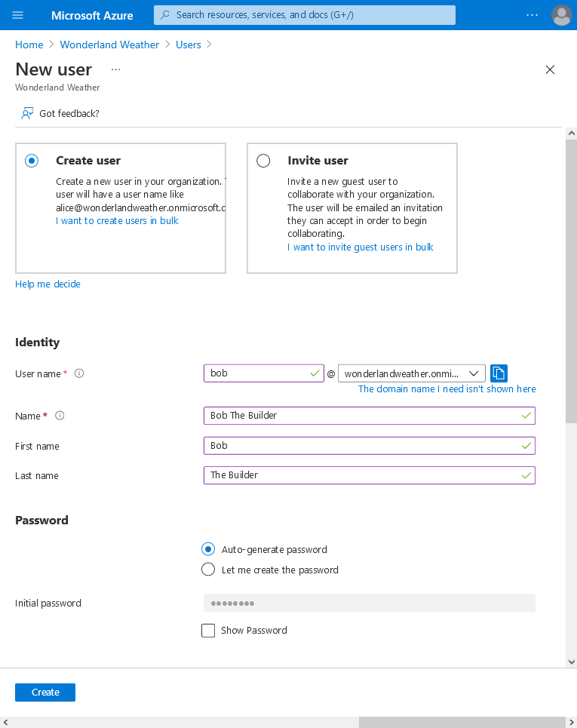Screen dimensions: 577x728
Task: Open the domain name dropdown
Action: coord(474,373)
